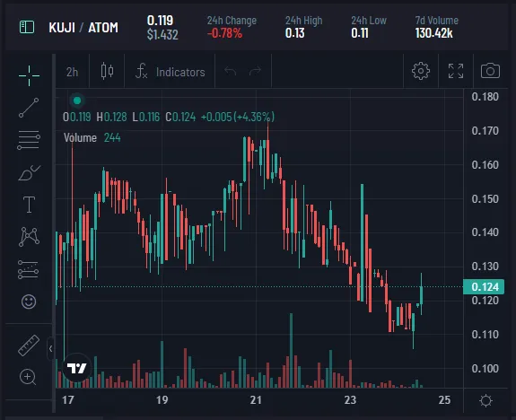Click the 24h High value 0.13
516x420 pixels.
pos(295,33)
